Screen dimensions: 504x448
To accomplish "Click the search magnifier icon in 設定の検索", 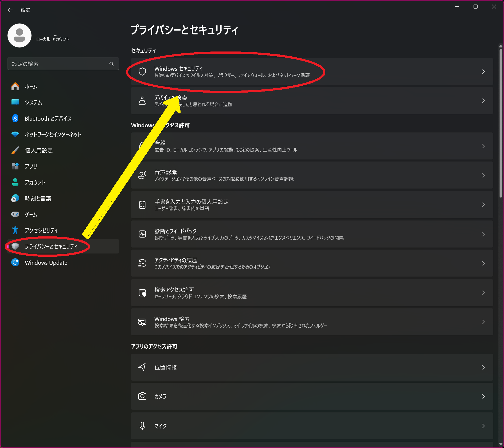I will coord(112,64).
